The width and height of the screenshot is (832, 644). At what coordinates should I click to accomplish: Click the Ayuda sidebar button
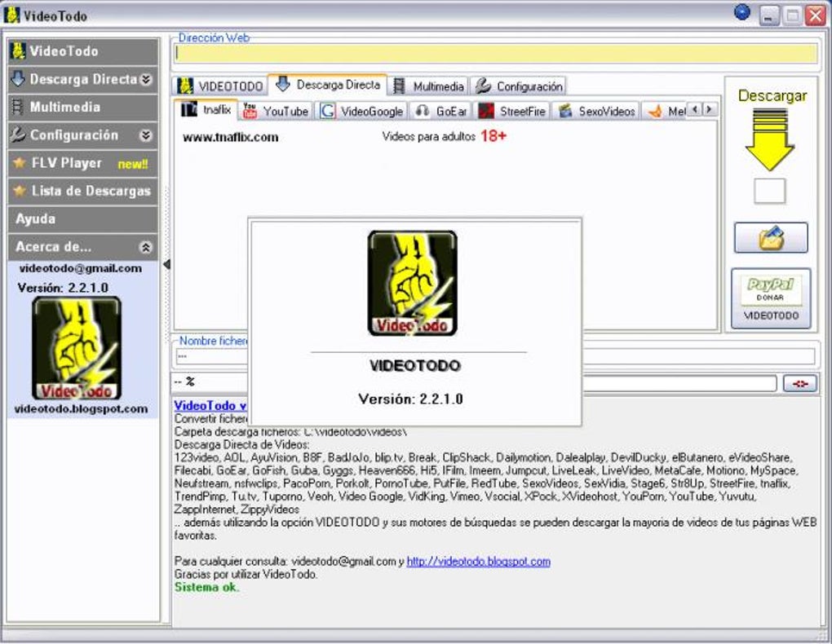click(83, 218)
